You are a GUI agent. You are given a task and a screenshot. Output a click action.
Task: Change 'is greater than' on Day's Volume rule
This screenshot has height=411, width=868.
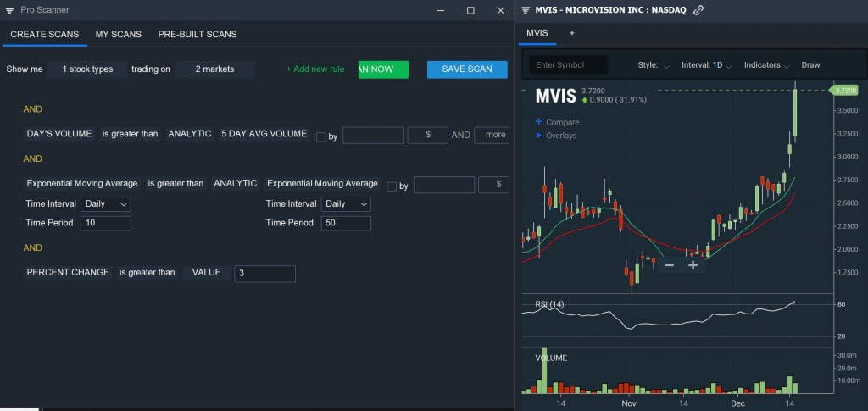coord(130,134)
